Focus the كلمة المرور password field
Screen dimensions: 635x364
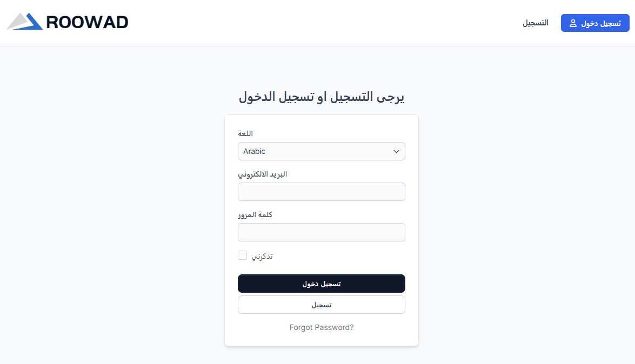coord(321,232)
